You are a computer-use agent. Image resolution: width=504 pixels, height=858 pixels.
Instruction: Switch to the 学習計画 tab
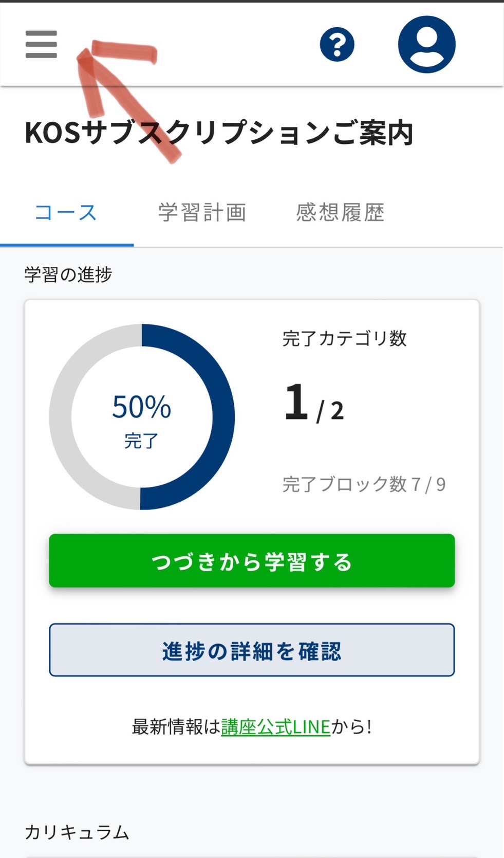click(x=202, y=212)
